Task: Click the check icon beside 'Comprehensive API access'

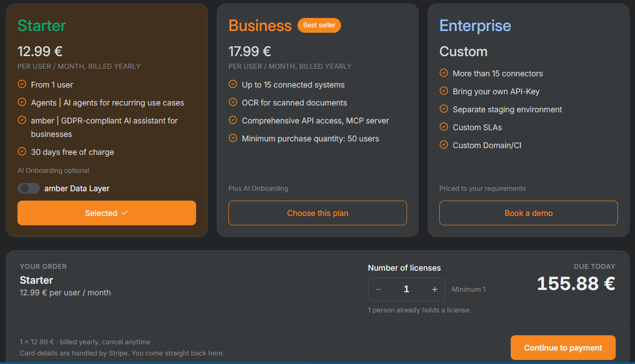Action: point(232,120)
